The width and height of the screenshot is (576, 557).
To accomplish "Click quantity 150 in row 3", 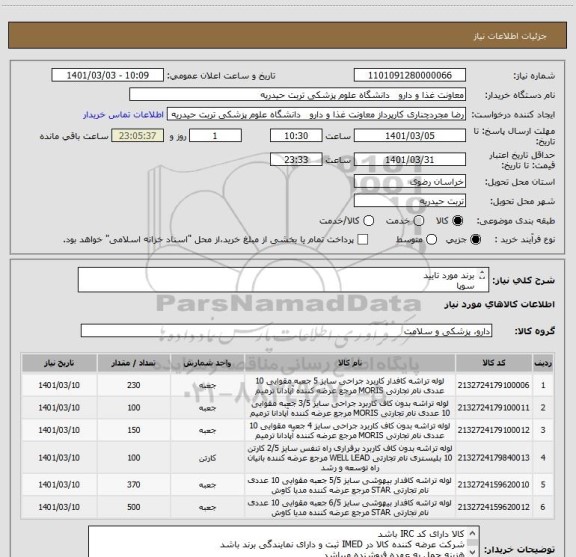I will pyautogui.click(x=134, y=430).
